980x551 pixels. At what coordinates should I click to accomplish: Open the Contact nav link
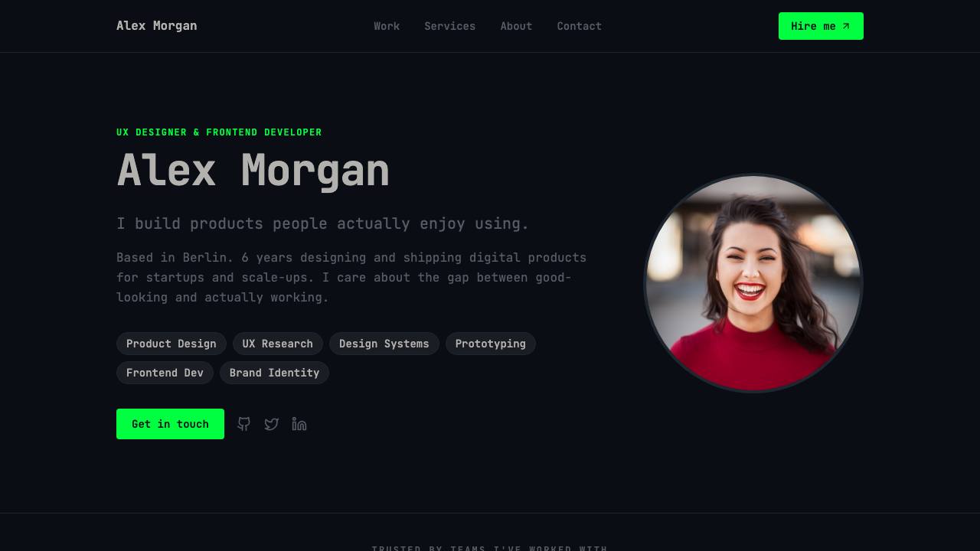pyautogui.click(x=580, y=26)
